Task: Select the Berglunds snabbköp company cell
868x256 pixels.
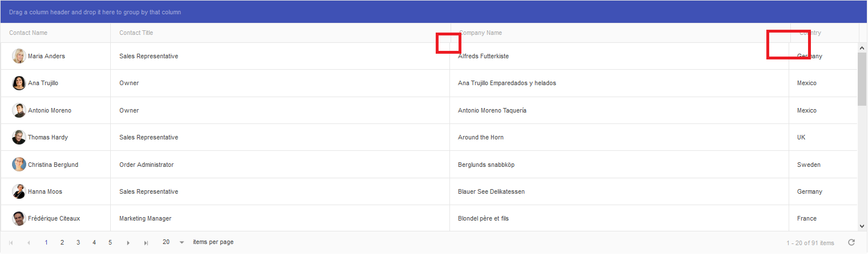Action: [x=486, y=165]
